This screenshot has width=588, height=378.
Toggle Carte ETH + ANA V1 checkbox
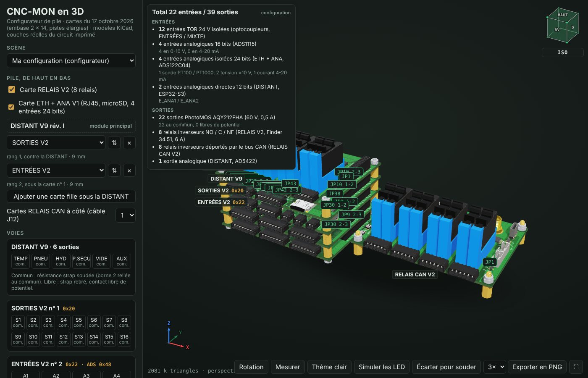(11, 107)
